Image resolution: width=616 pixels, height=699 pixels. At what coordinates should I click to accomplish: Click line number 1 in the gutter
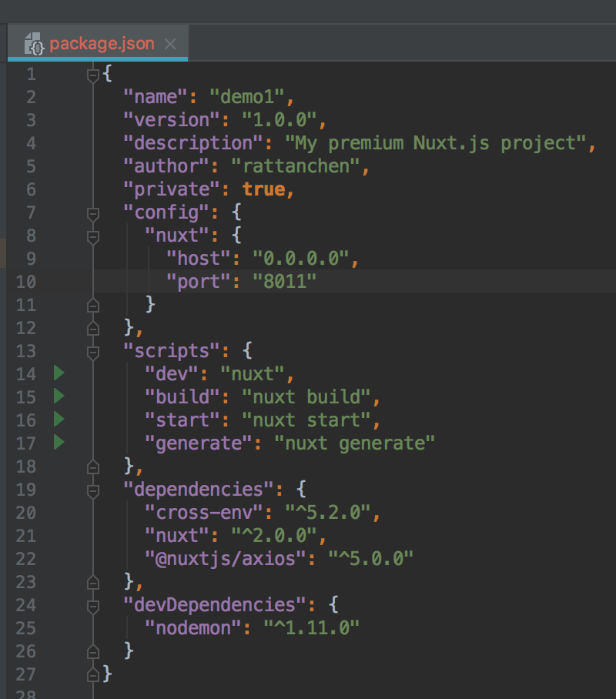coord(32,74)
